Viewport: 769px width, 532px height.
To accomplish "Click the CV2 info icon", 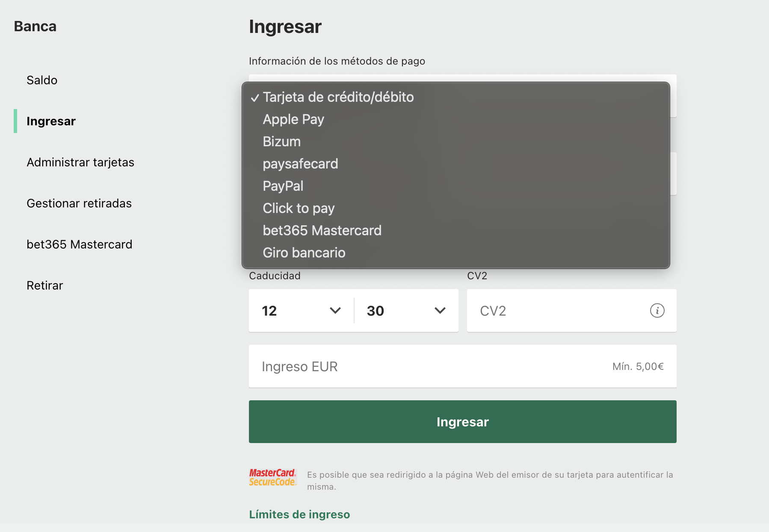I will pos(657,310).
